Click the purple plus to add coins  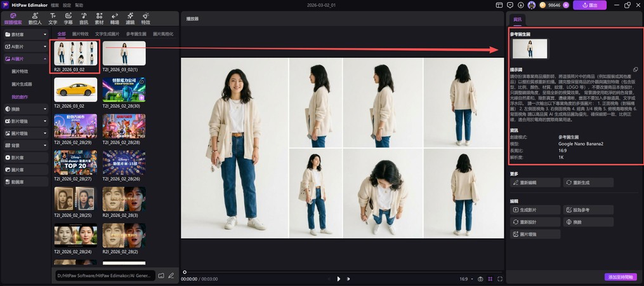click(x=566, y=5)
